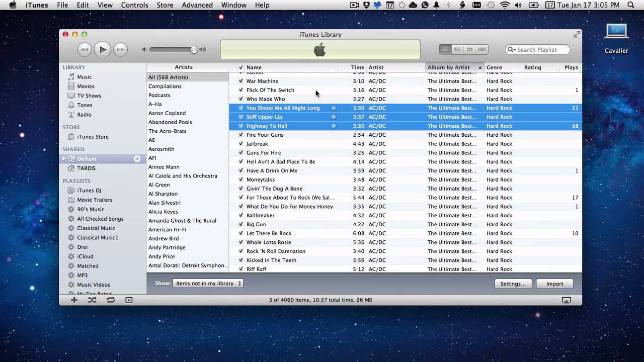Open the Controls menu
The height and width of the screenshot is (362, 644).
point(135,5)
